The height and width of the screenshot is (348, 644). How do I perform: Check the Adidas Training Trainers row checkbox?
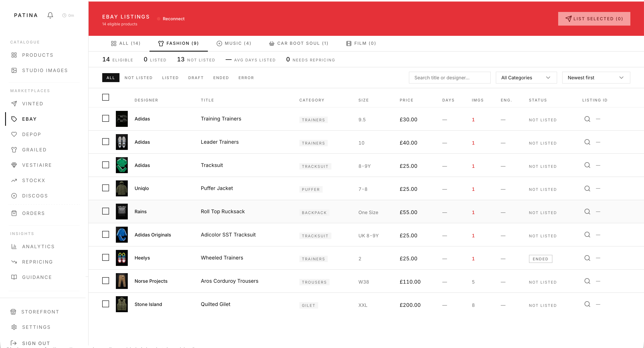pyautogui.click(x=105, y=118)
